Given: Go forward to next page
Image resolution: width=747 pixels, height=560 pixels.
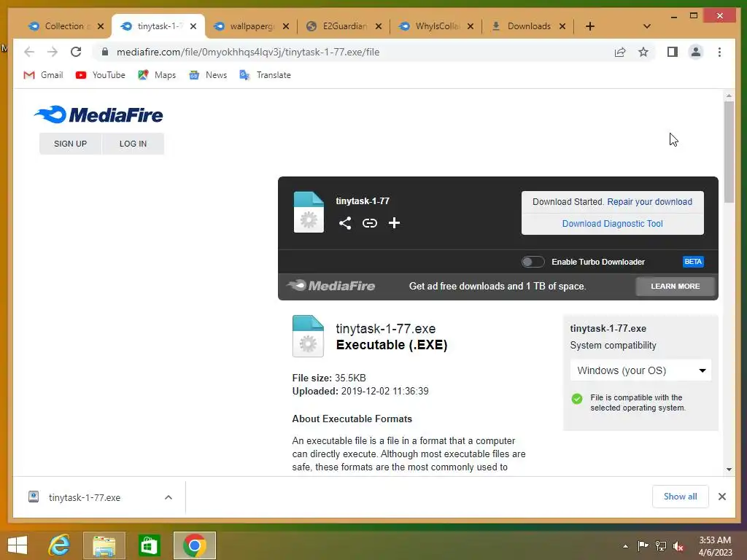Looking at the screenshot, I should 53,52.
